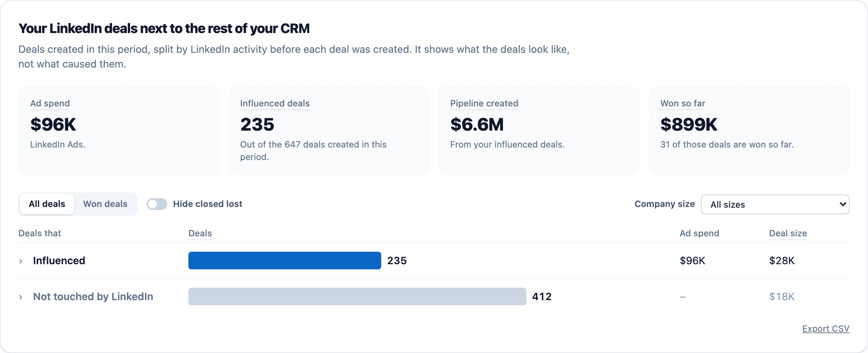Click the Influenced deals card label
This screenshot has height=353, width=868.
click(x=275, y=103)
